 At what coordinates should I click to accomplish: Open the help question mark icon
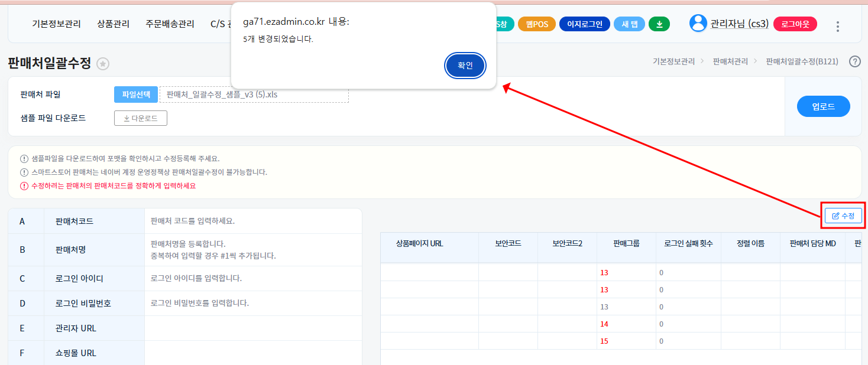(x=854, y=61)
